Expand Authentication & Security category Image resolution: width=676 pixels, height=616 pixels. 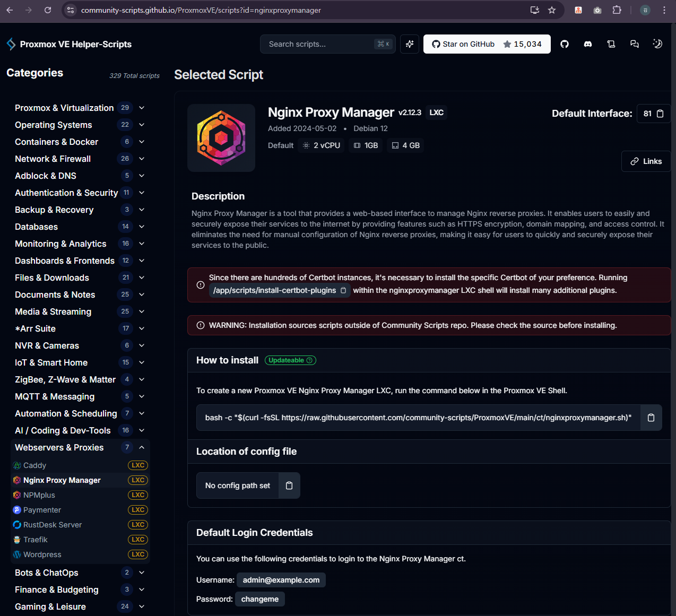pyautogui.click(x=80, y=193)
